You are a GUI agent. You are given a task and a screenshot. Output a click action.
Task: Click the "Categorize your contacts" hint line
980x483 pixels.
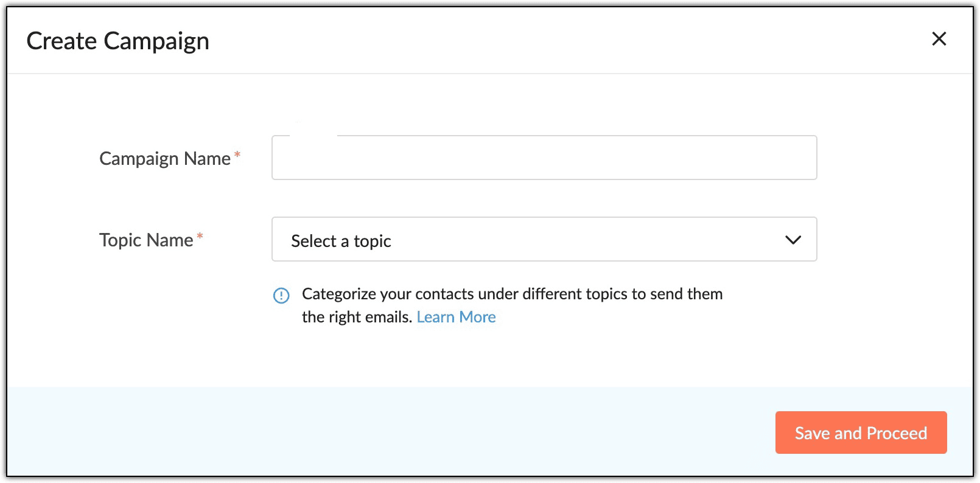click(x=512, y=294)
